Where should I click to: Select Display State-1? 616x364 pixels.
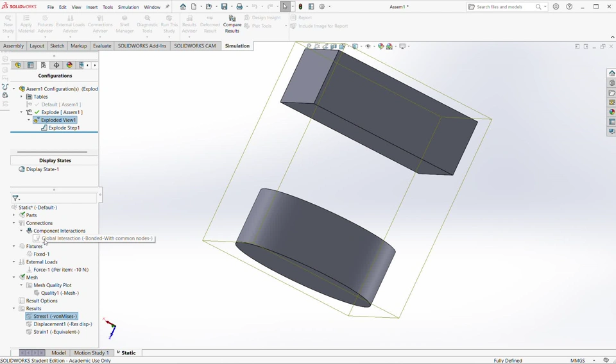click(39, 169)
